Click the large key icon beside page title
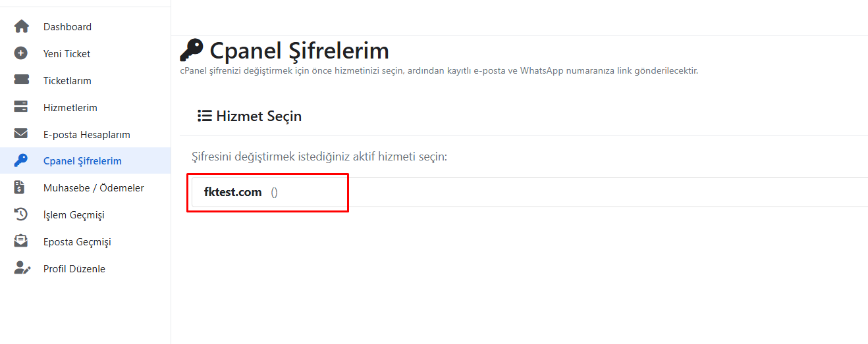This screenshot has width=868, height=344. point(192,50)
